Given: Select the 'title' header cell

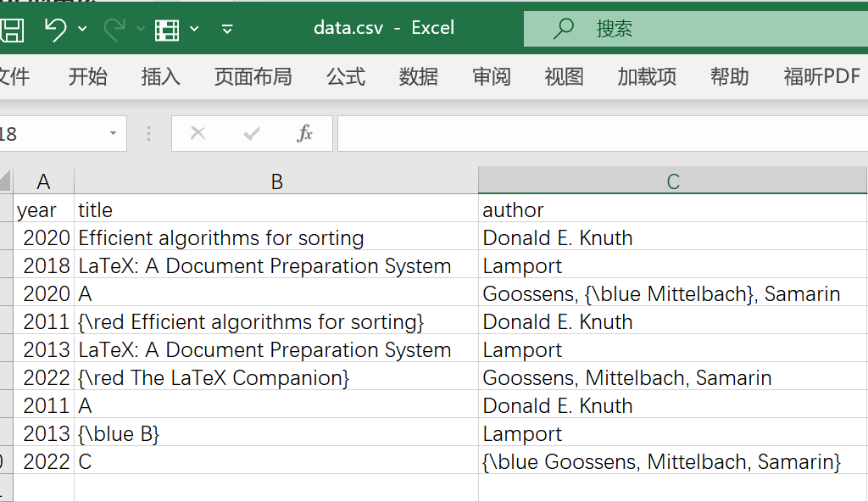Looking at the screenshot, I should [x=276, y=210].
